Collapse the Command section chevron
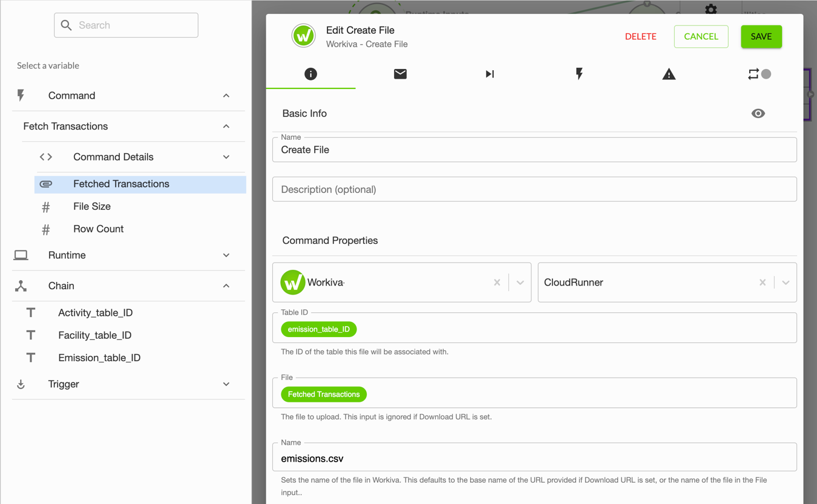Viewport: 817px width, 504px height. pos(226,96)
